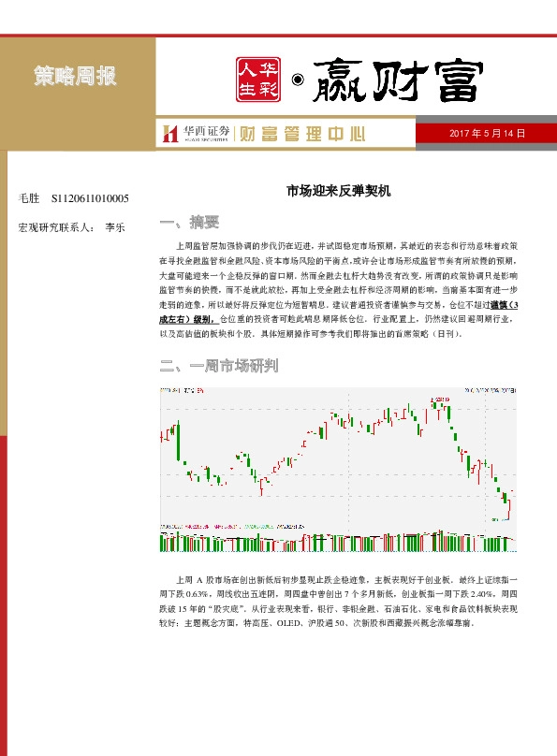
Task: Click the candlestick chart image
Action: (338, 469)
